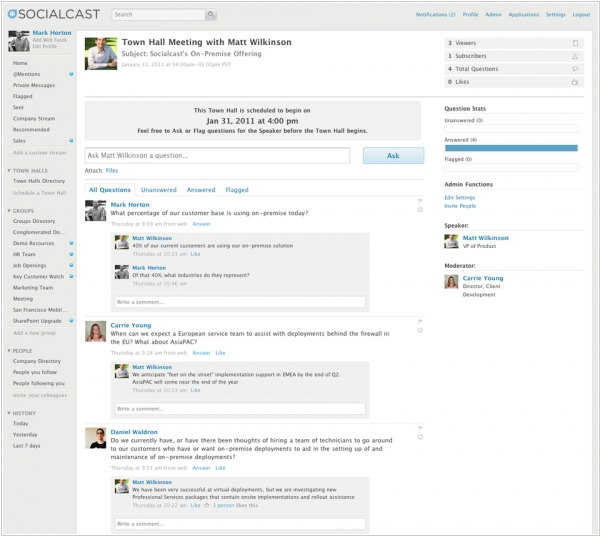Viewport: 600px width, 536px height.
Task: Open Notifications (2) in top menu
Action: coord(435,15)
